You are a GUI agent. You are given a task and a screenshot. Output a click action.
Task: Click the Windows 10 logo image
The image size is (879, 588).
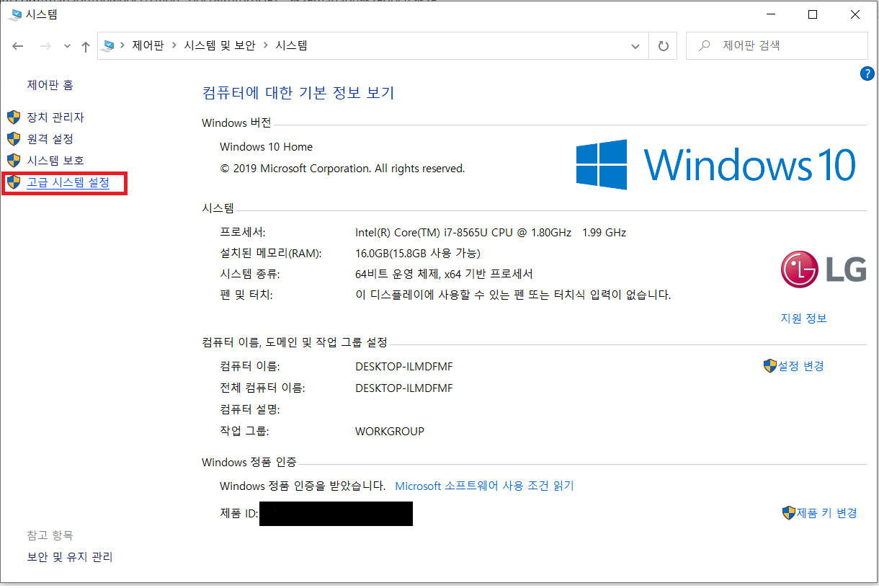coord(716,164)
